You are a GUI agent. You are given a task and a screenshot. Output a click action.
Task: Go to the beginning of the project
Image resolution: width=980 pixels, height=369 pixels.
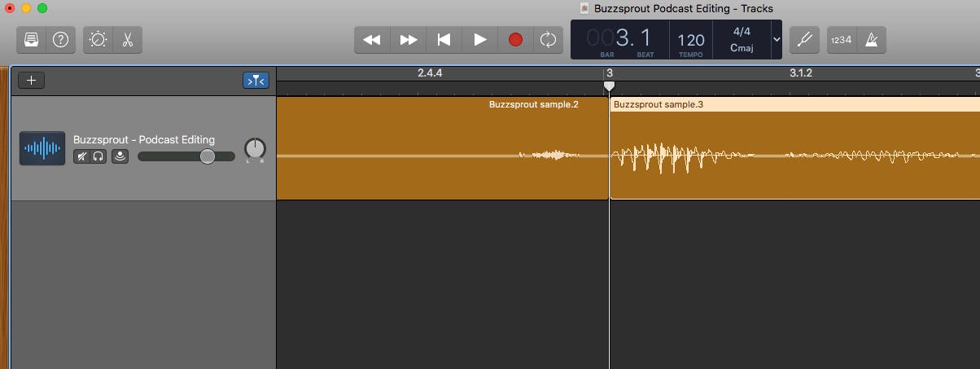(444, 40)
